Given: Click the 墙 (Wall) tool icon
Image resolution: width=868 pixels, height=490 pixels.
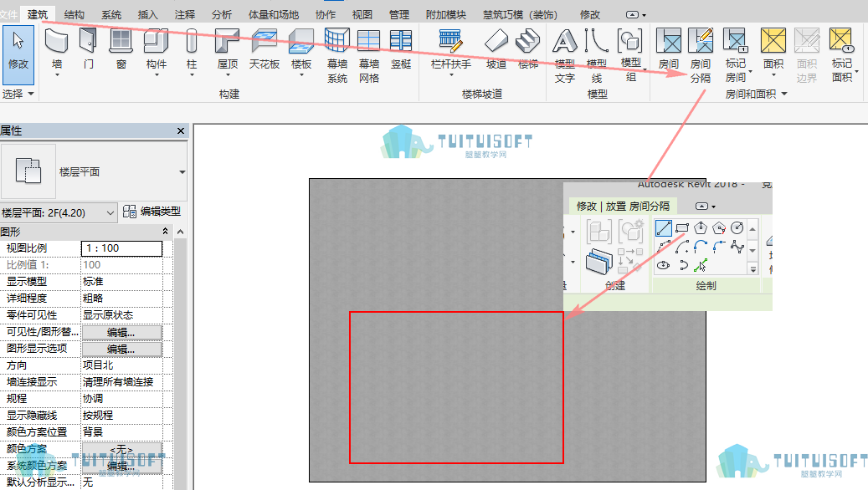Looking at the screenshot, I should [x=56, y=42].
